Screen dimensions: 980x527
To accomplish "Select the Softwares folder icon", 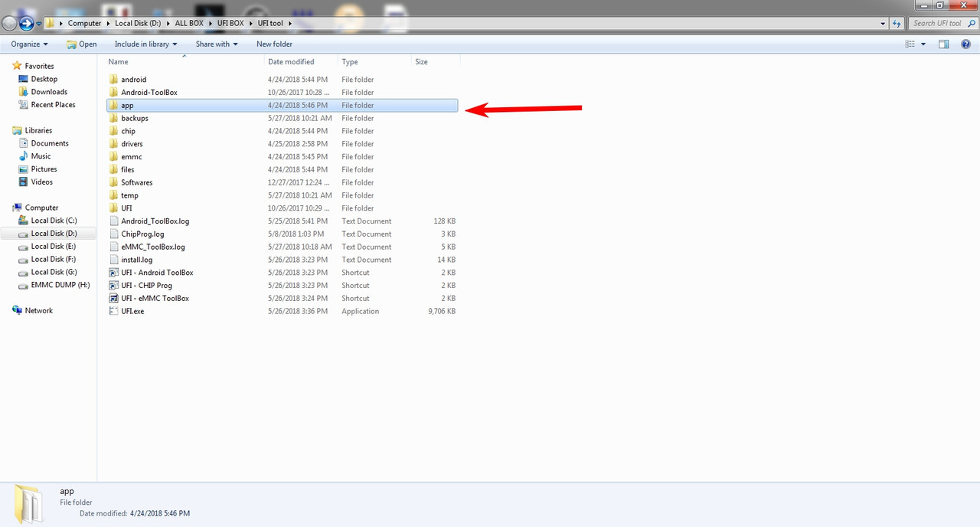I will coord(113,182).
